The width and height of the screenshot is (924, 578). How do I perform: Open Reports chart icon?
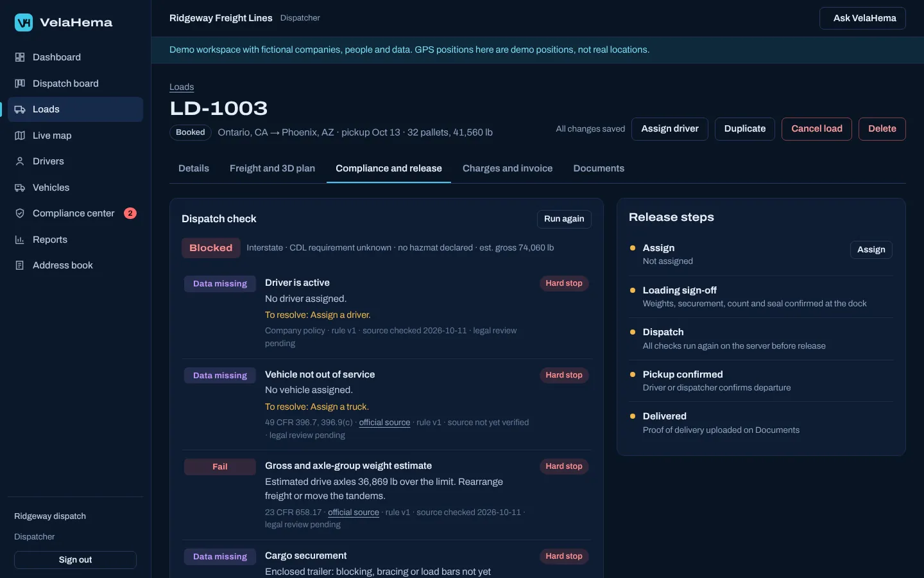(20, 240)
